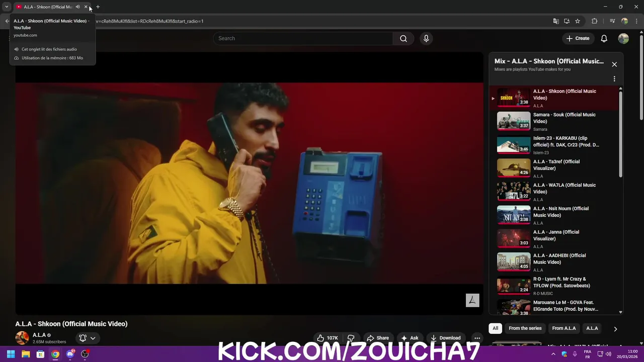The width and height of the screenshot is (644, 362).
Task: Open the taskbar clock showing 11:00
Action: point(627,354)
